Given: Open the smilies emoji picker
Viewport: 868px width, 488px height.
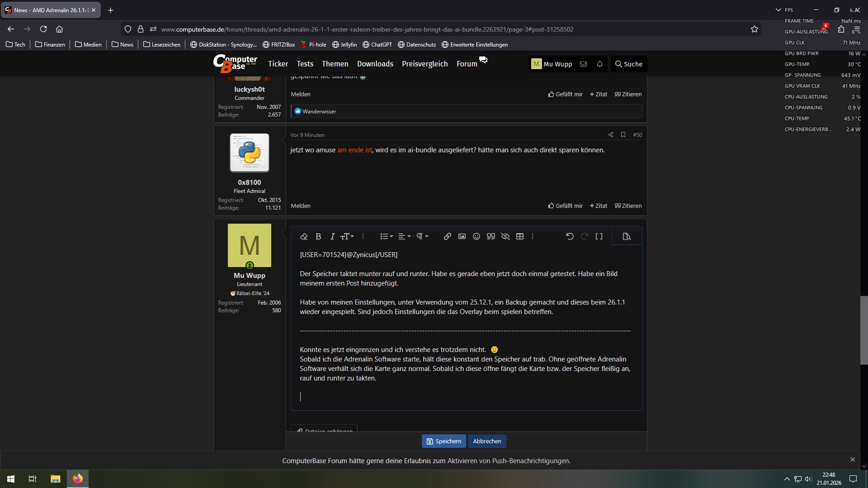Looking at the screenshot, I should point(476,236).
